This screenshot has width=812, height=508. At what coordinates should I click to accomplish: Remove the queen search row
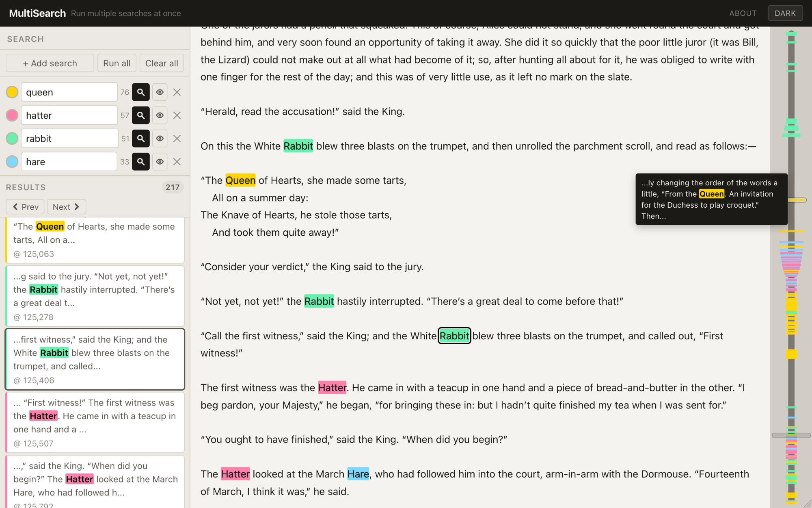point(177,92)
